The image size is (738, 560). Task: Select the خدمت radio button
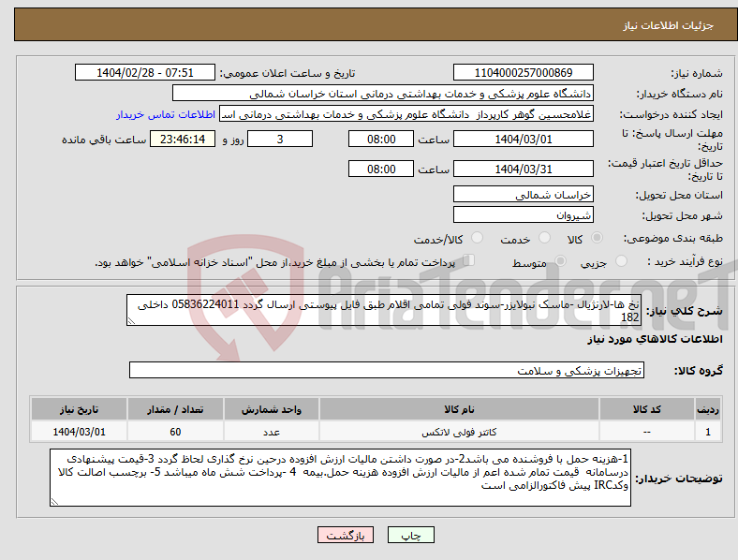click(544, 238)
